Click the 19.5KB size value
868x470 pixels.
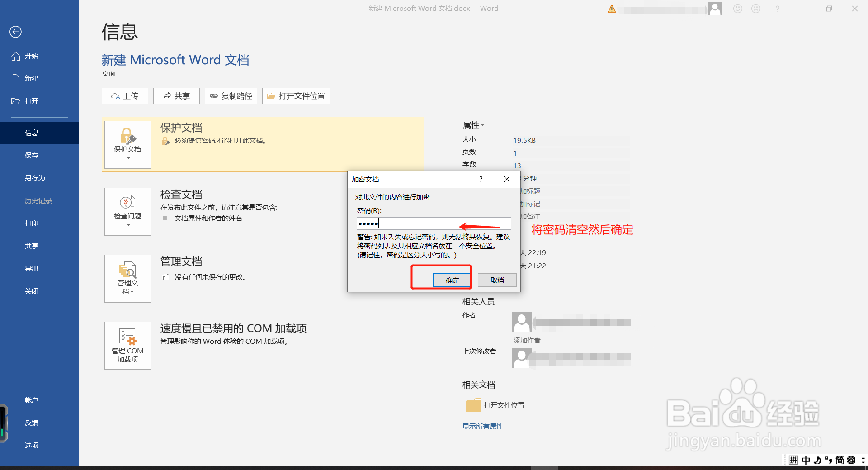[524, 141]
